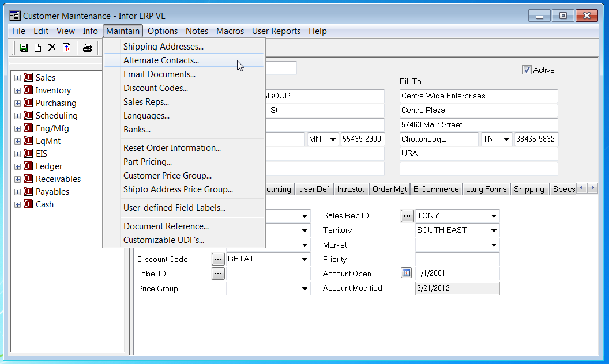Click the EqMnt module icon in tree
The image size is (609, 364).
[x=28, y=141]
